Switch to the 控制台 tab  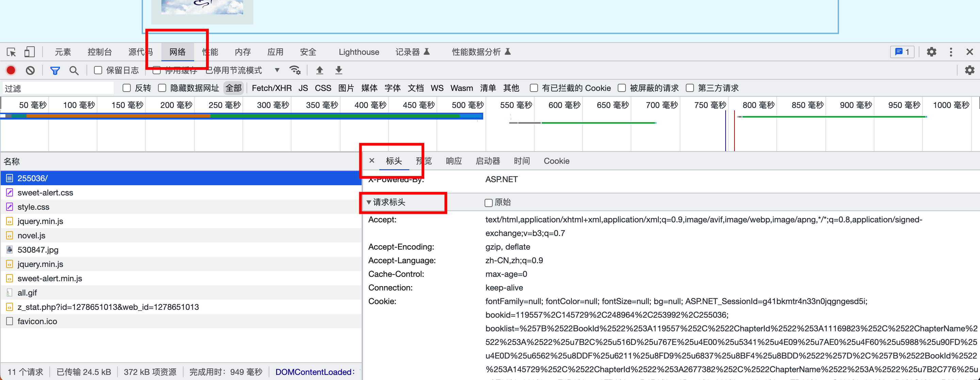pyautogui.click(x=99, y=52)
